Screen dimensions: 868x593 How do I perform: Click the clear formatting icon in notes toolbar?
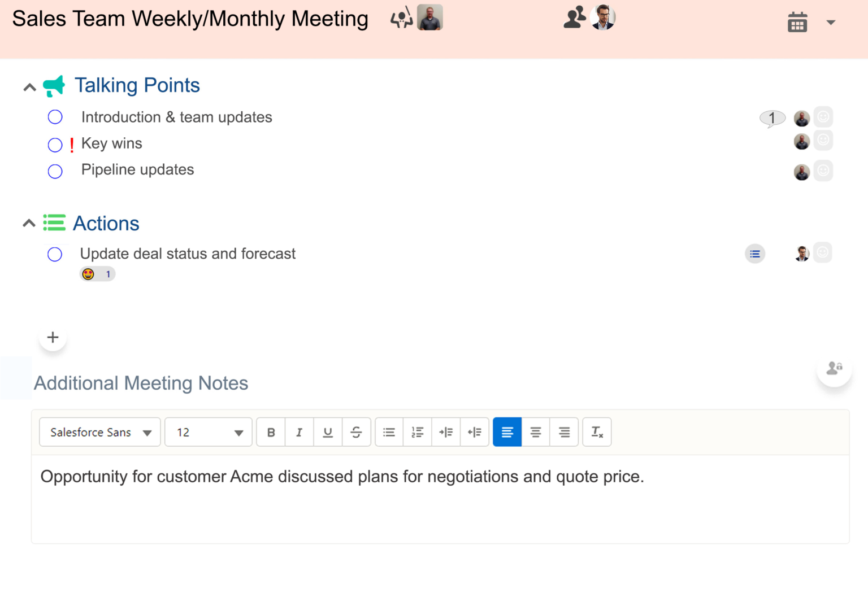pos(597,431)
